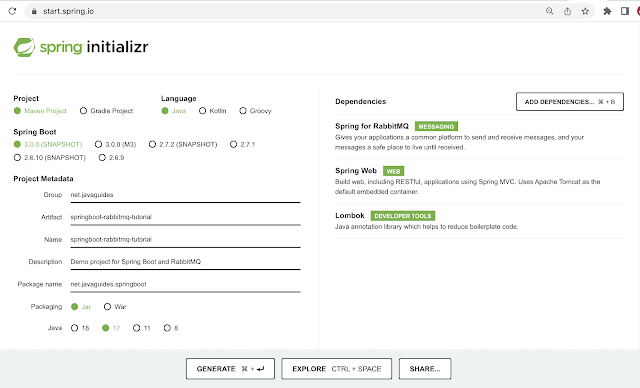
Task: Click the WEB tag badge
Action: click(x=393, y=171)
